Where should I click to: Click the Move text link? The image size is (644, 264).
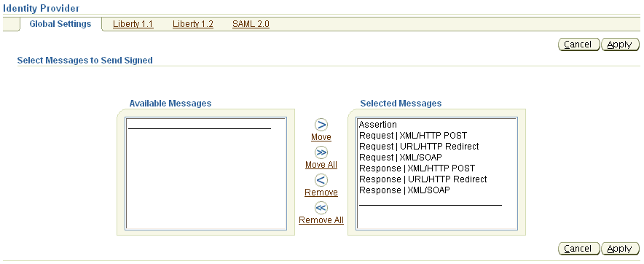pos(321,137)
